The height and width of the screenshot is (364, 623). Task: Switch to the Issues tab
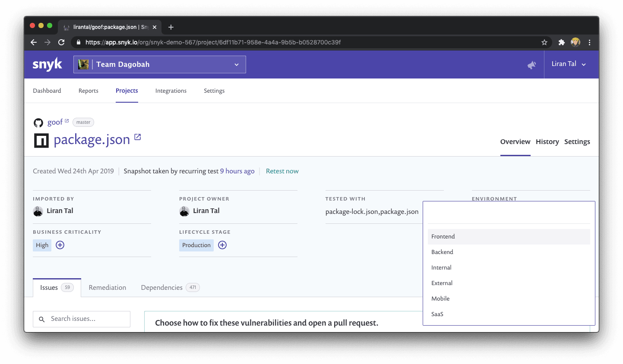point(57,288)
